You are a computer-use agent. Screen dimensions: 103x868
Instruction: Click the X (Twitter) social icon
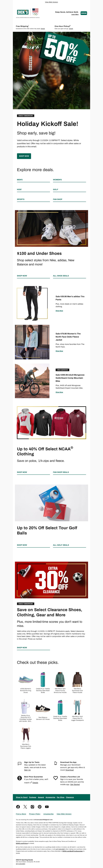point(25,807)
